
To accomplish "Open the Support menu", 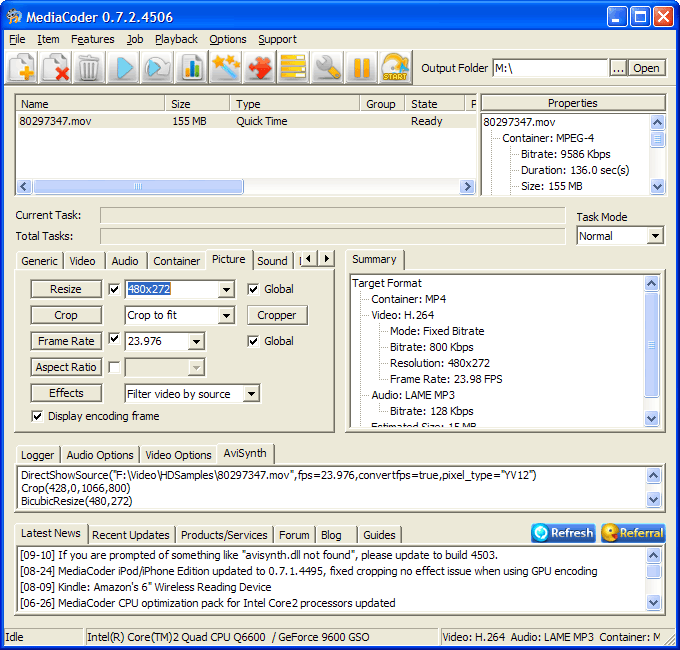I will pos(278,39).
